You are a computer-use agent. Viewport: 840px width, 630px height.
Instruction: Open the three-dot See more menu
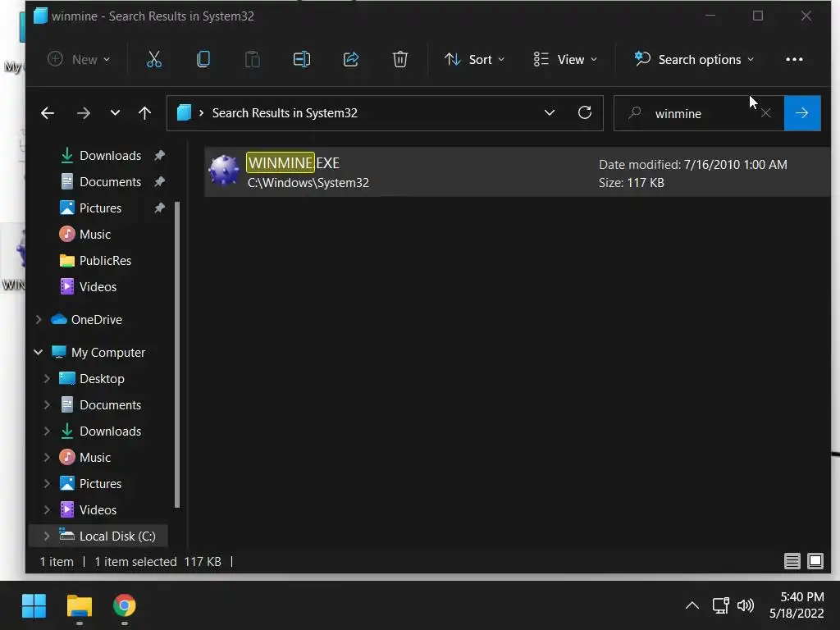794,59
